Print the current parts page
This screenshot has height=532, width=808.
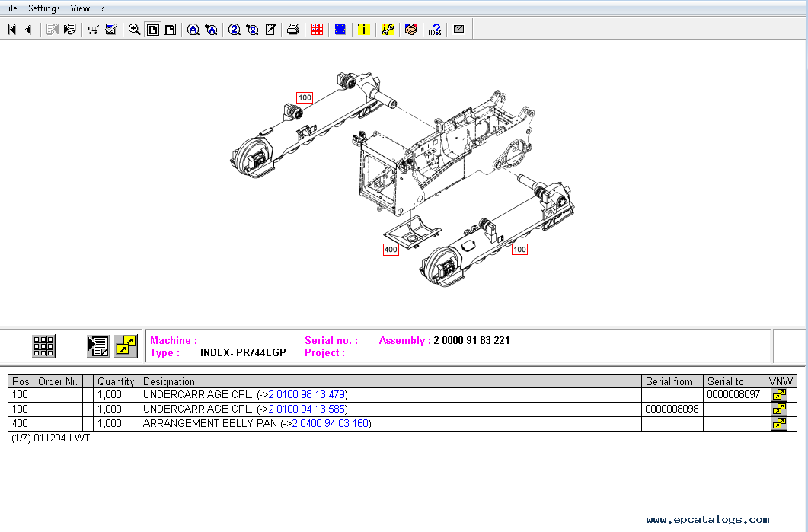point(293,30)
